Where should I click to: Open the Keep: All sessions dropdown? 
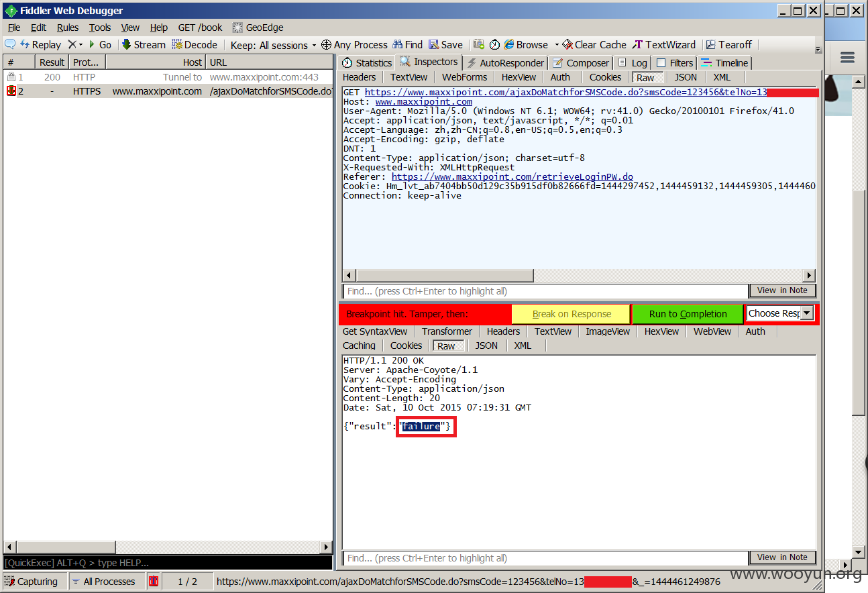pos(274,45)
